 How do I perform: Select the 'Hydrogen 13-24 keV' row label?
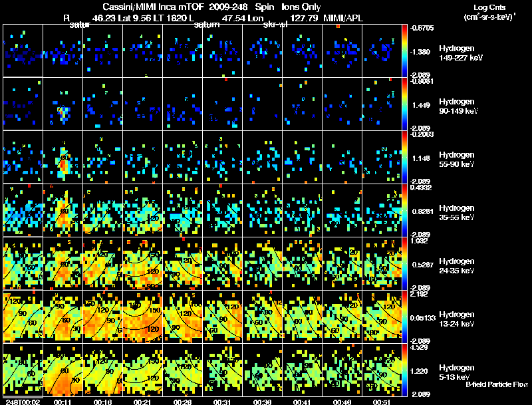457,319
